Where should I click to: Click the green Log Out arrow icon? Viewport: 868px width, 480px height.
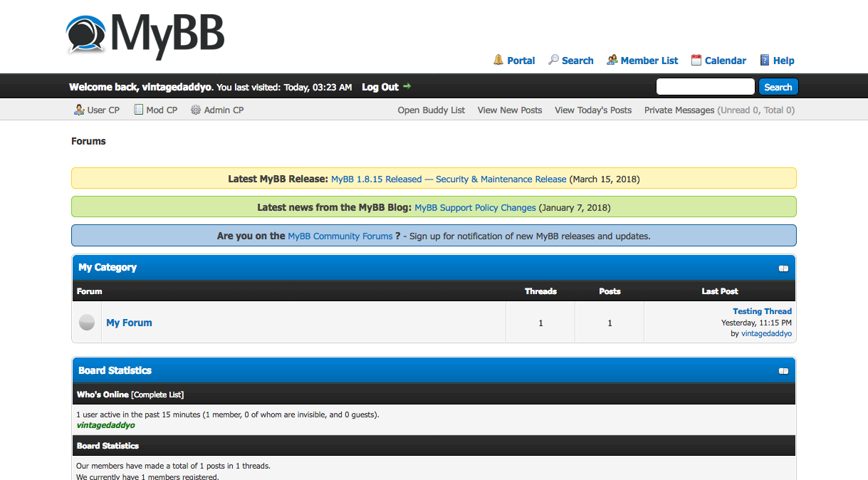407,86
